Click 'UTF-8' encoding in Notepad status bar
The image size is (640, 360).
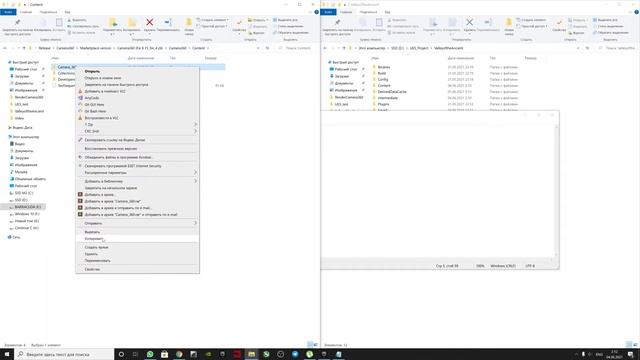point(530,266)
